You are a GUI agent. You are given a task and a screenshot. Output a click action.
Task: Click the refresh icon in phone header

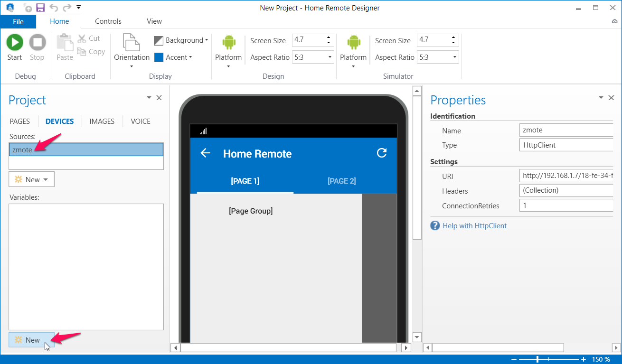tap(382, 153)
